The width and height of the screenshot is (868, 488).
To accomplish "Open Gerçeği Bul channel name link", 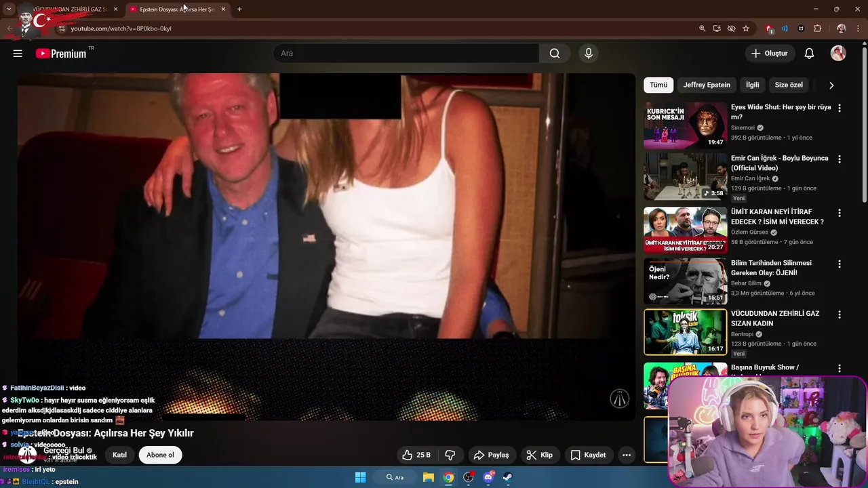I will click(64, 450).
